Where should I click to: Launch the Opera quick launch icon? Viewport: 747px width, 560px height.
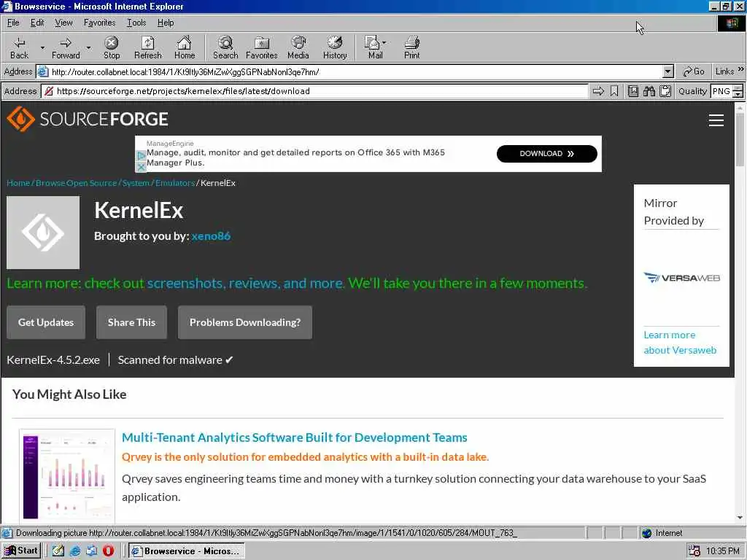(109, 551)
